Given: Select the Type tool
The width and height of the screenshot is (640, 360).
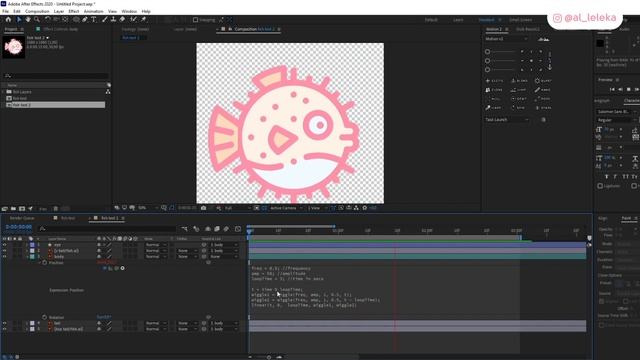Looking at the screenshot, I should click(x=93, y=20).
